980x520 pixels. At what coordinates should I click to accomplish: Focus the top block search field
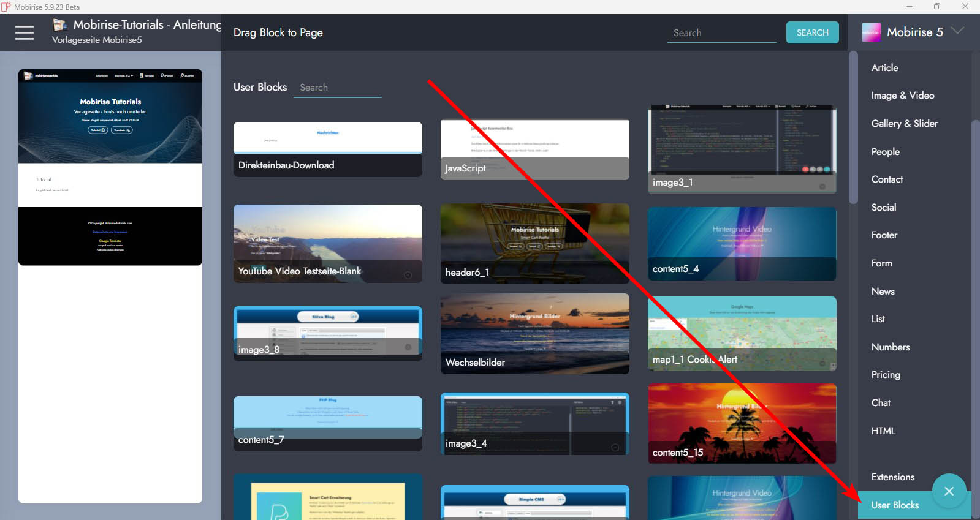point(721,33)
